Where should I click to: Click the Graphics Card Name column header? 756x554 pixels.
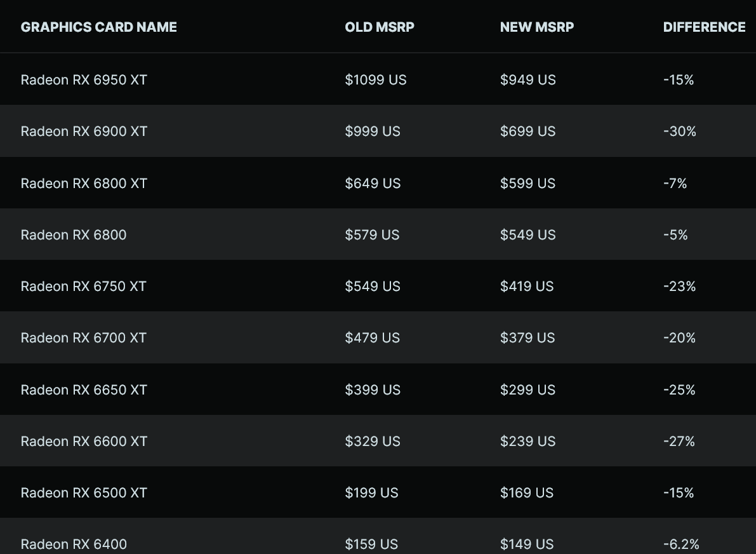tap(98, 27)
